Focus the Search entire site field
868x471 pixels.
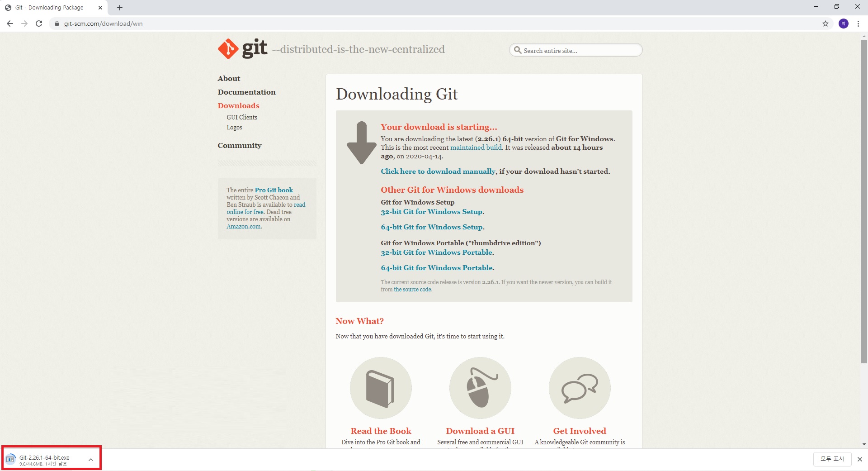[576, 50]
